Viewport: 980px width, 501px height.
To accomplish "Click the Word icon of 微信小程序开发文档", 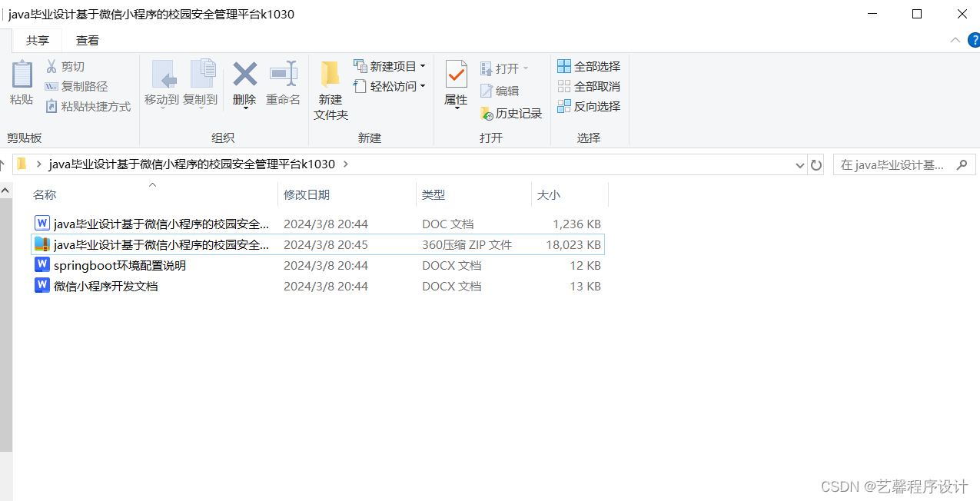I will point(42,286).
